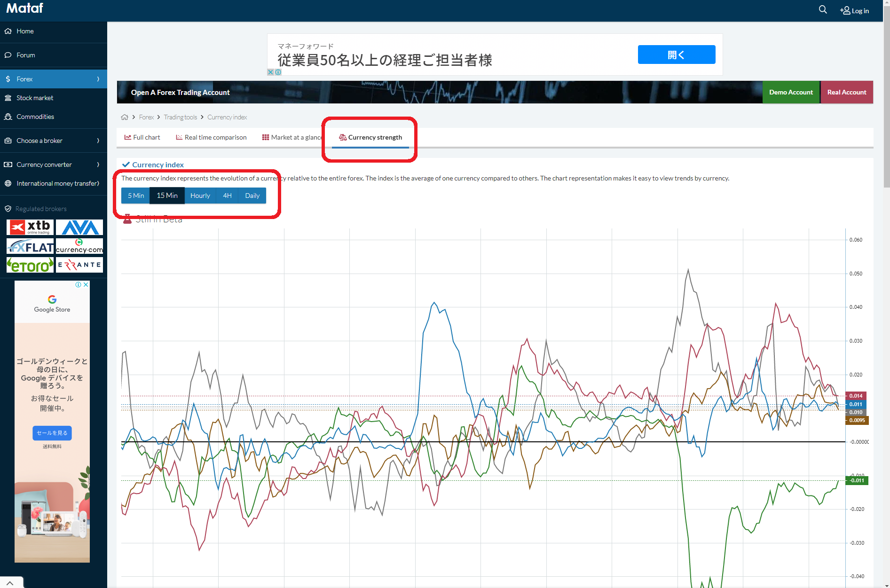Click the green -0.011 value label
890x588 pixels.
(x=857, y=480)
